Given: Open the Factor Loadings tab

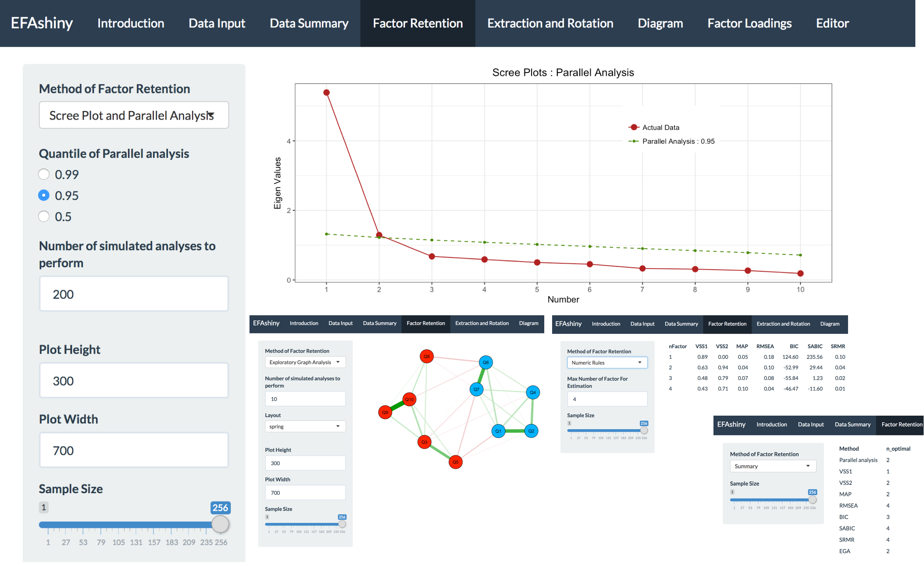Looking at the screenshot, I should click(749, 23).
